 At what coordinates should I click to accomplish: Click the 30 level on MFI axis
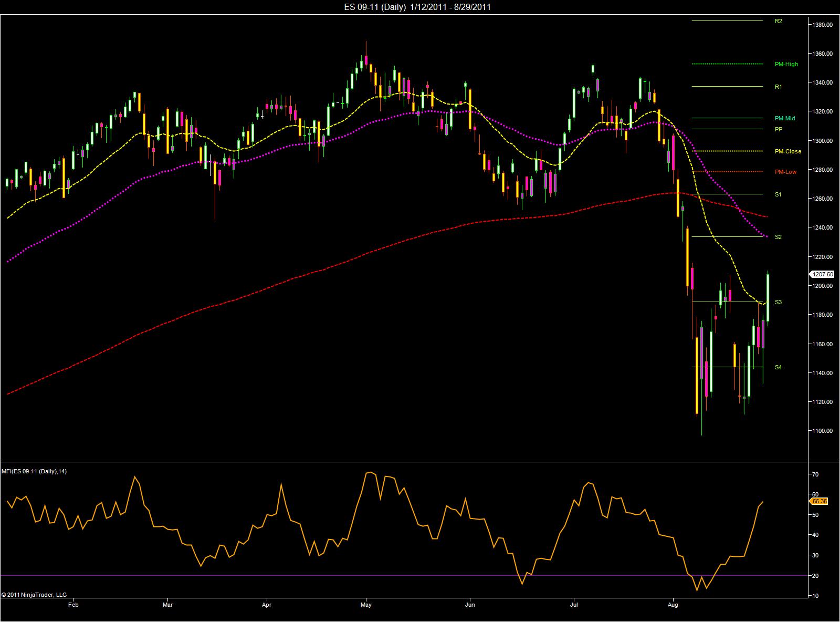816,555
